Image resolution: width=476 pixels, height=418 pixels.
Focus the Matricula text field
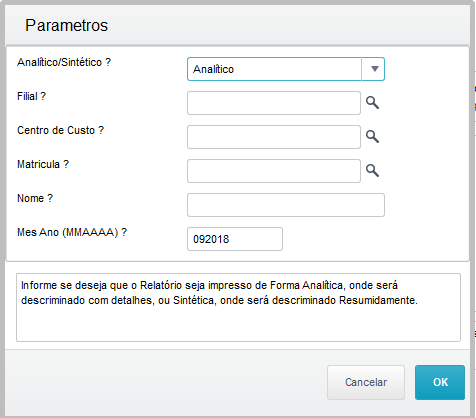click(x=274, y=171)
